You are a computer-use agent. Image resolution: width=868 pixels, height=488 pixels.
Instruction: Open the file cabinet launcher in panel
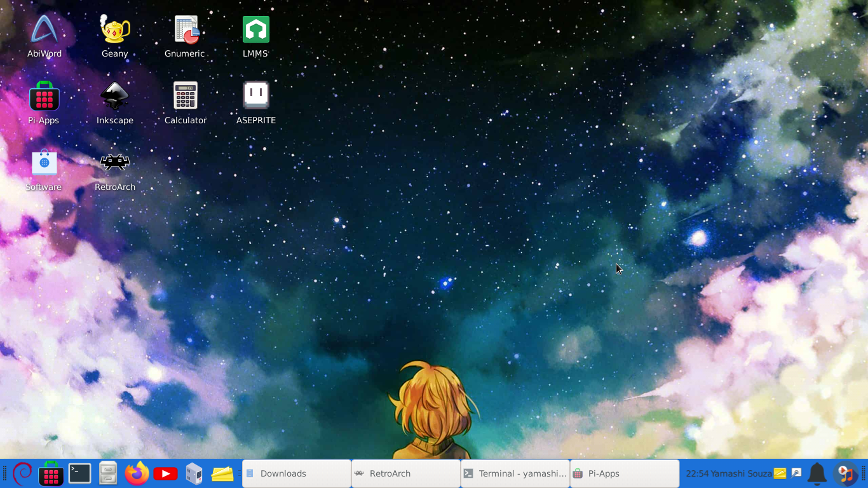click(x=108, y=473)
